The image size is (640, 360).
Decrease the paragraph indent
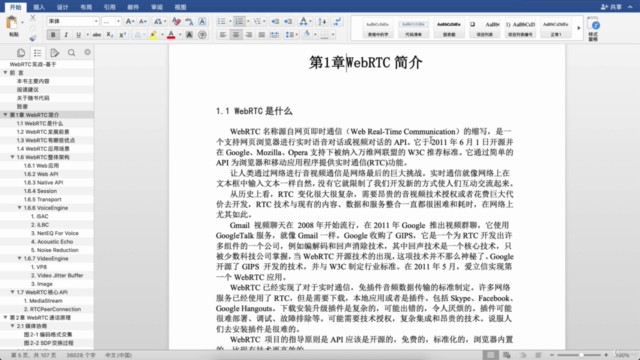pyautogui.click(x=275, y=21)
